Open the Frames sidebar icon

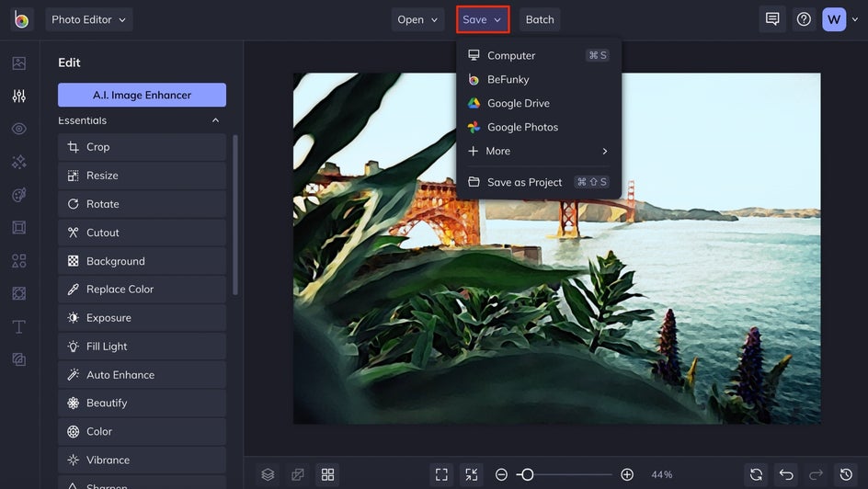coord(18,227)
